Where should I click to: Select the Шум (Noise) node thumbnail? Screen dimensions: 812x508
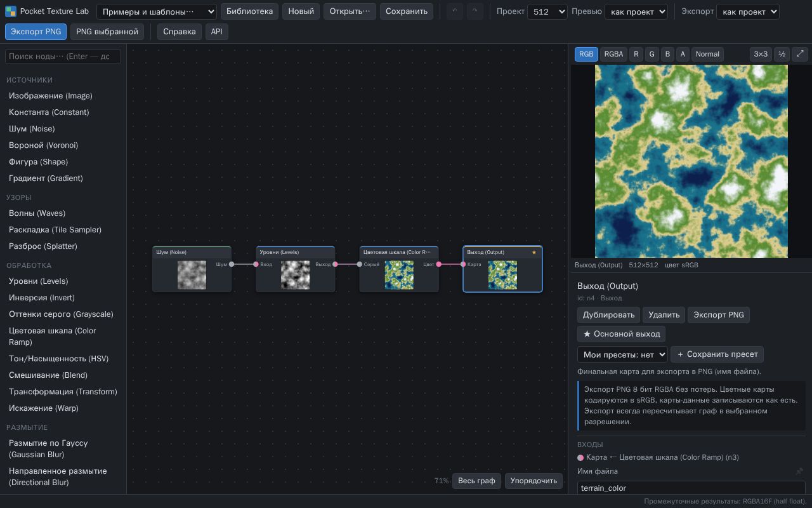tap(192, 275)
